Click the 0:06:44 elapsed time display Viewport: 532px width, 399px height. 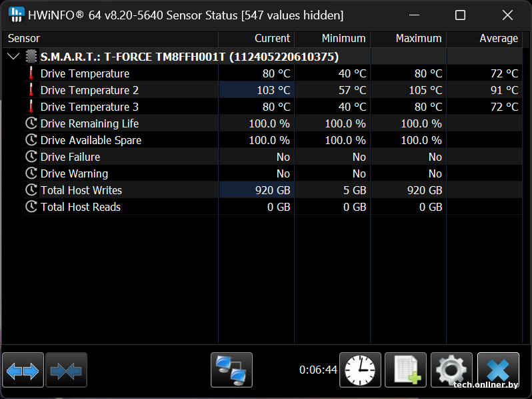click(318, 370)
